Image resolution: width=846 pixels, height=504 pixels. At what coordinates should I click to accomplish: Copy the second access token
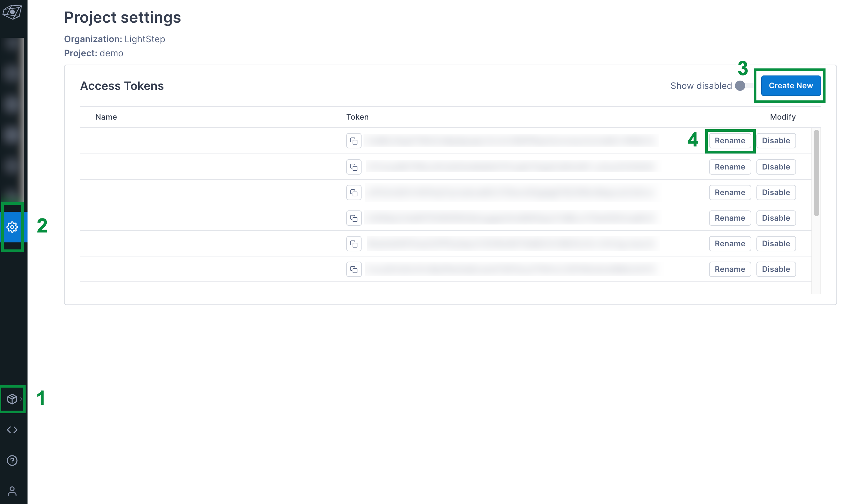pyautogui.click(x=354, y=167)
